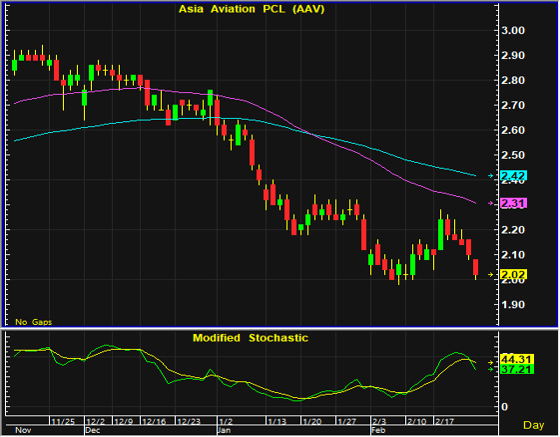Click the Jan month label

[x=225, y=430]
